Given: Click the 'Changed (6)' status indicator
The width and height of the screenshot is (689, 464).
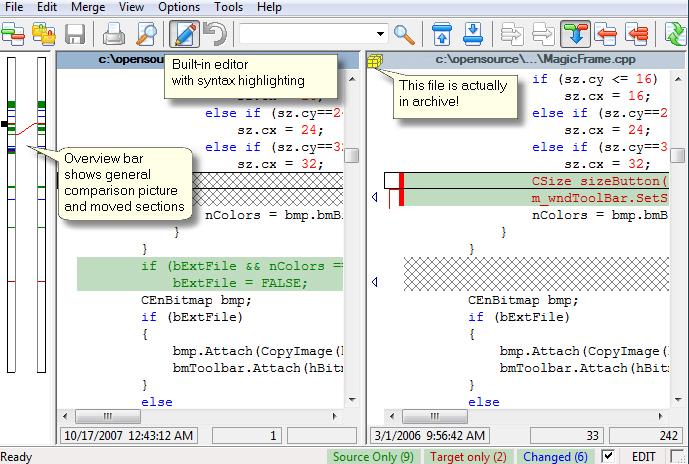Looking at the screenshot, I should tap(555, 457).
